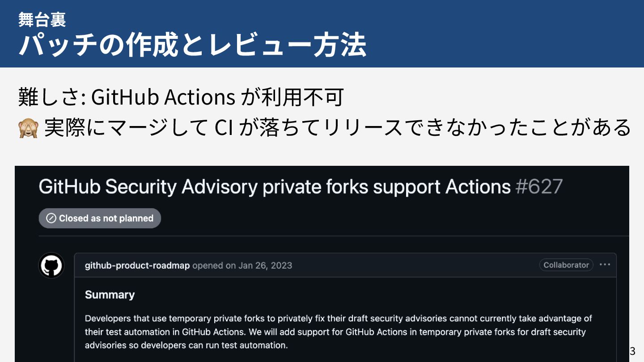Click the line about CI が落ちてリリースできなかった
644x362 pixels.
click(x=337, y=127)
